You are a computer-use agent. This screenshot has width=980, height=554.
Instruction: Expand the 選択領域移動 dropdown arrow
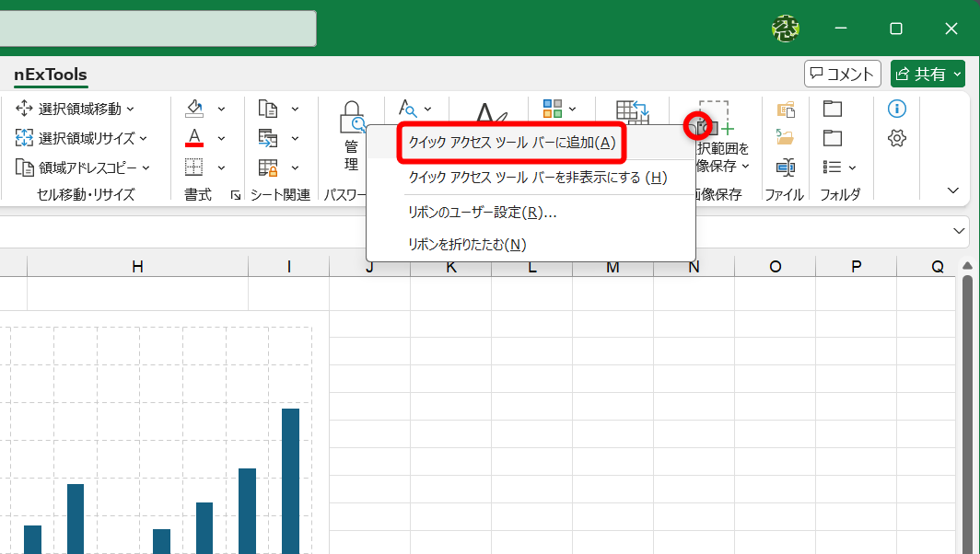131,110
